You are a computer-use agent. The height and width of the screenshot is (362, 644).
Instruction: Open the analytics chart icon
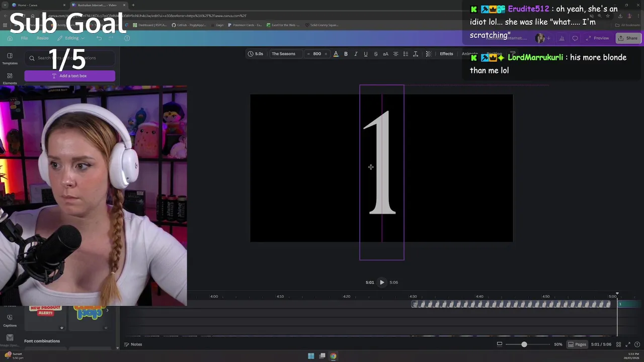[561, 38]
